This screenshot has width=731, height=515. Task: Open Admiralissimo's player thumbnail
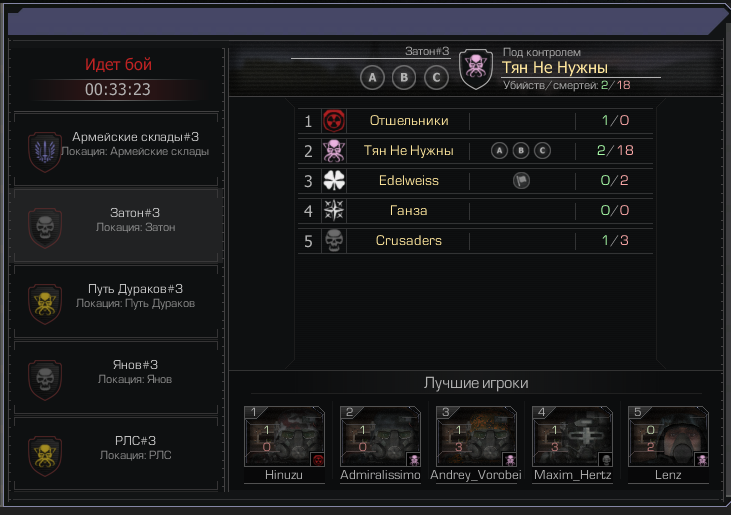click(x=380, y=445)
